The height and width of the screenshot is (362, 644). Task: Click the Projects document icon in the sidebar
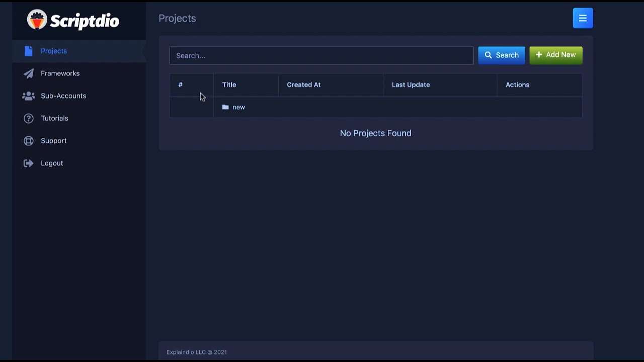pyautogui.click(x=29, y=51)
